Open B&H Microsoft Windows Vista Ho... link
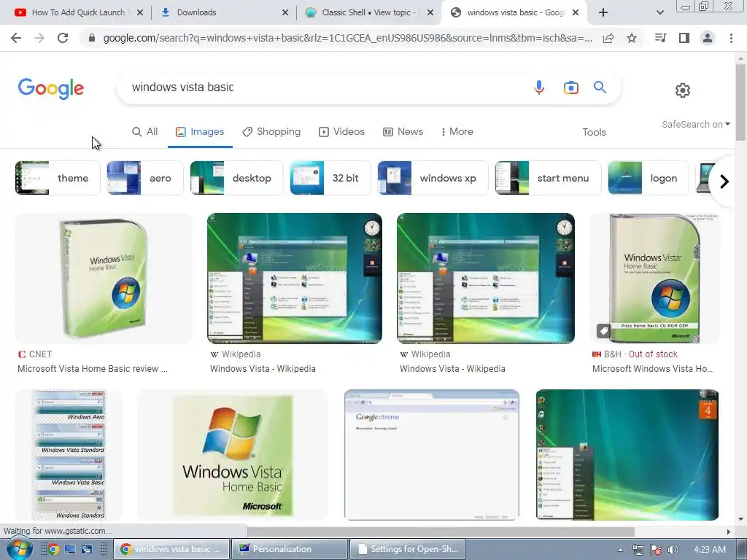Image resolution: width=747 pixels, height=560 pixels. coord(652,368)
